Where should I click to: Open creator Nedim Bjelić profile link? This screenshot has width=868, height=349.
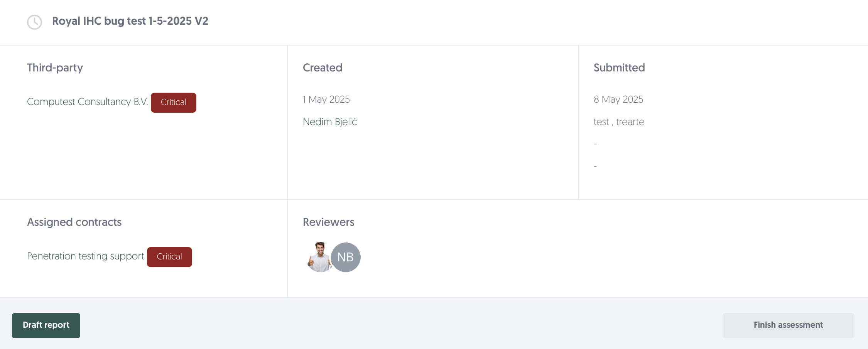tap(330, 122)
